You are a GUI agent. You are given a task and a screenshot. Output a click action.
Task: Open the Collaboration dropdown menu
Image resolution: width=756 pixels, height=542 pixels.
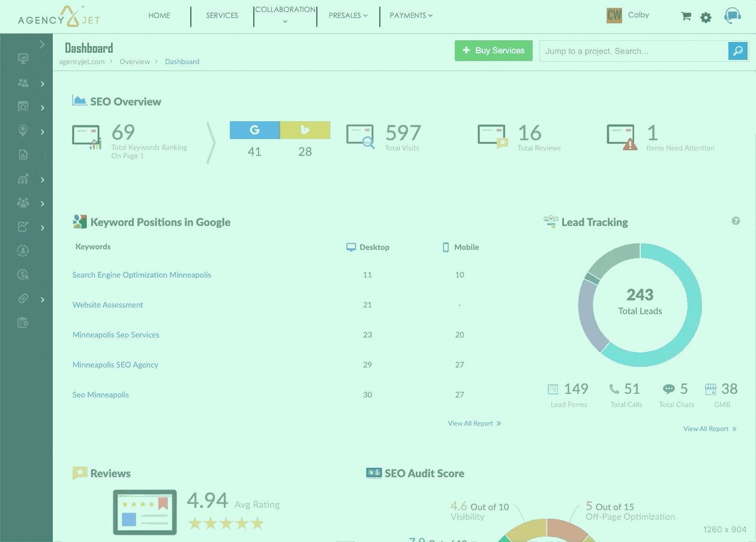coord(285,15)
